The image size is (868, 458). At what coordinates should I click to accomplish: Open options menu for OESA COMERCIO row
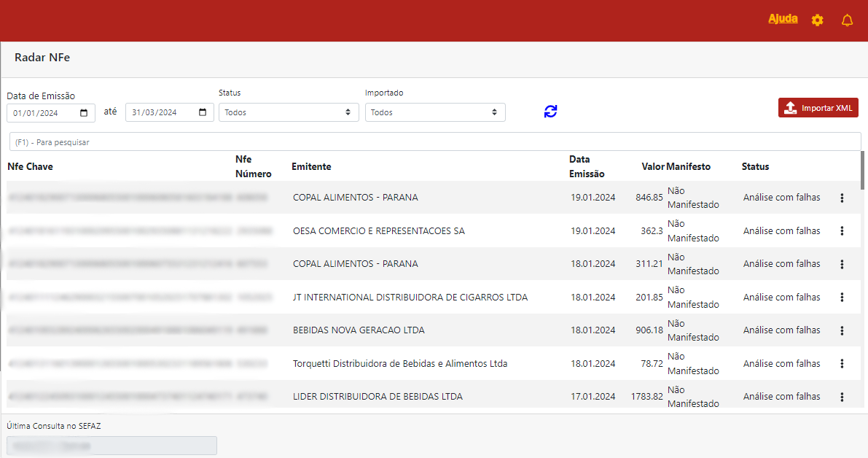point(842,231)
